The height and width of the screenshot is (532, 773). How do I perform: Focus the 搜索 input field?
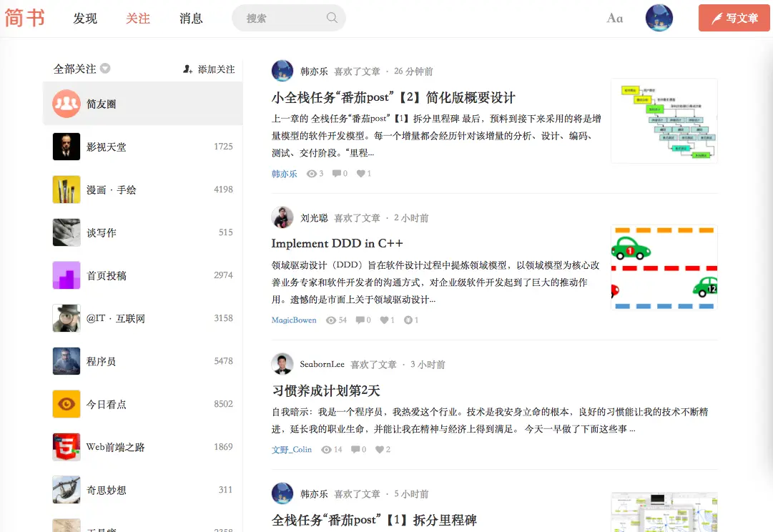(x=288, y=18)
